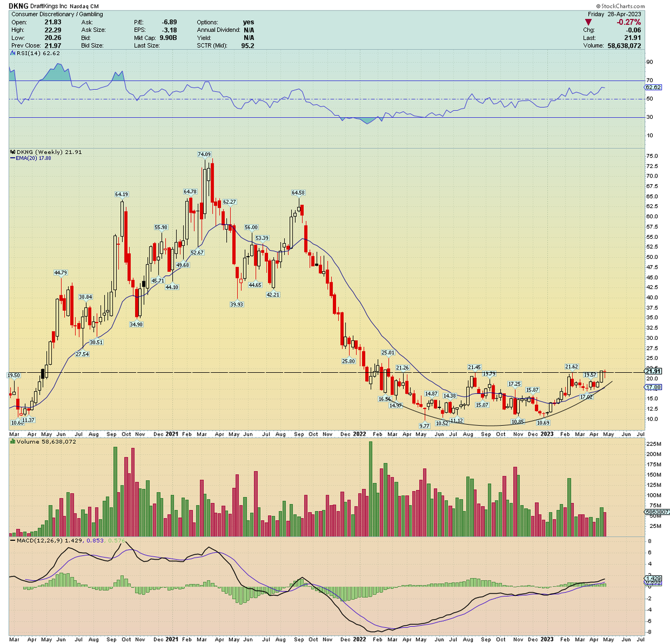Click the 34.90 low price label
Screen dimensions: 670x644
point(136,324)
